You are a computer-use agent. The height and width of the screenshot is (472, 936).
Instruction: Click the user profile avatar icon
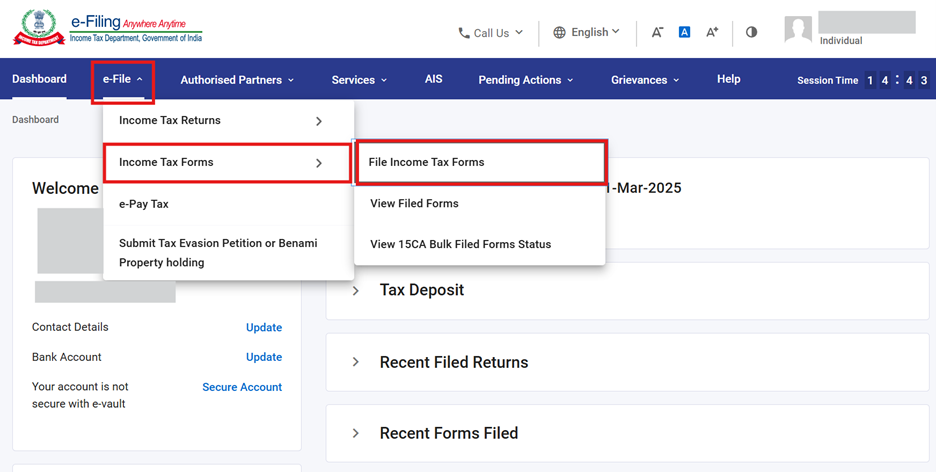click(798, 30)
